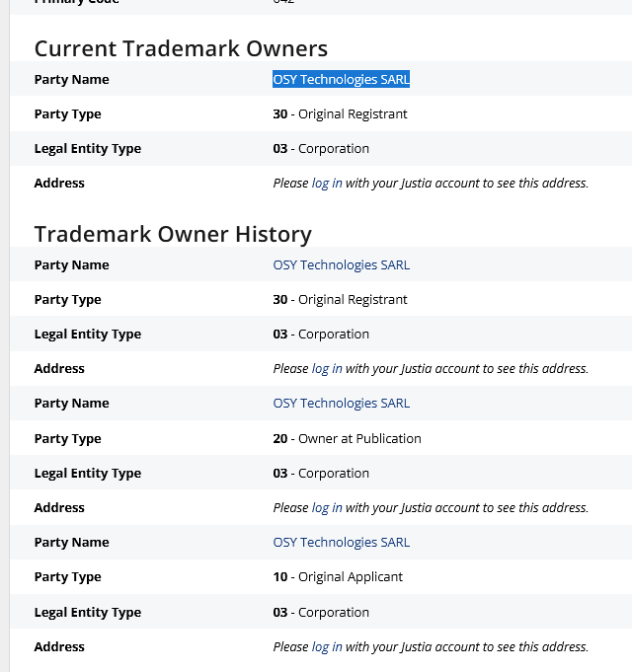Open OSY Technologies SARL link above Original Applicant
The height and width of the screenshot is (672, 632).
click(x=342, y=542)
